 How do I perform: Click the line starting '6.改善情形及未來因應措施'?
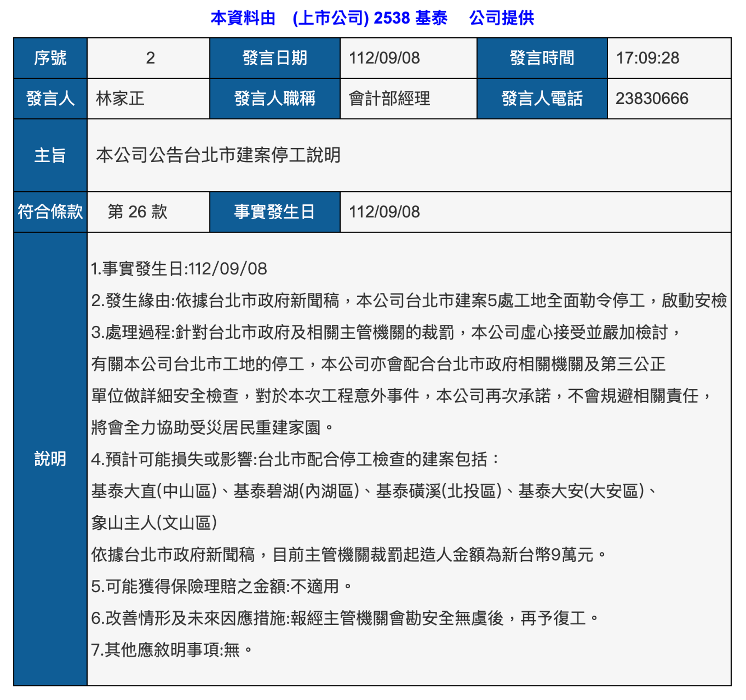[345, 618]
